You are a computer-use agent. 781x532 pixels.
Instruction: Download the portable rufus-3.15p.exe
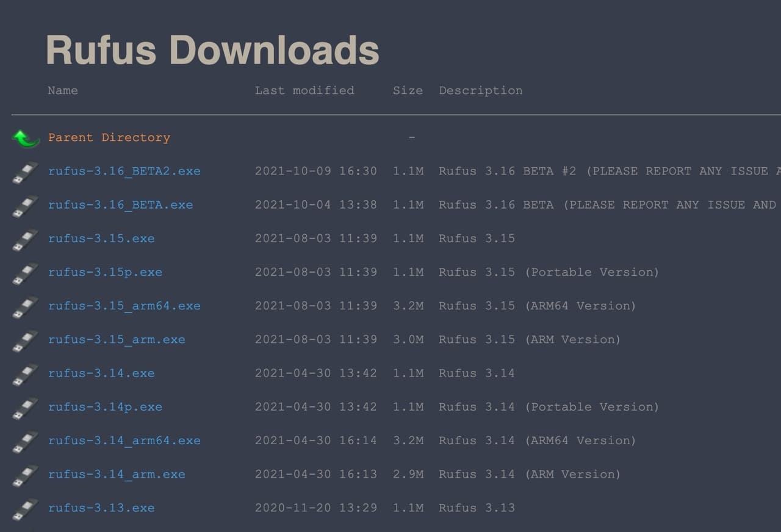[x=106, y=272]
